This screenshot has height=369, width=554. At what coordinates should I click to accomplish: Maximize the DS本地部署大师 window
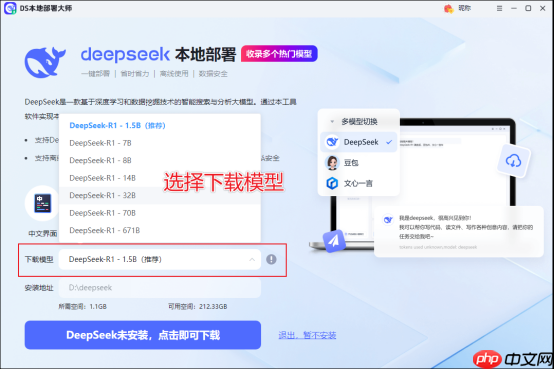point(528,8)
